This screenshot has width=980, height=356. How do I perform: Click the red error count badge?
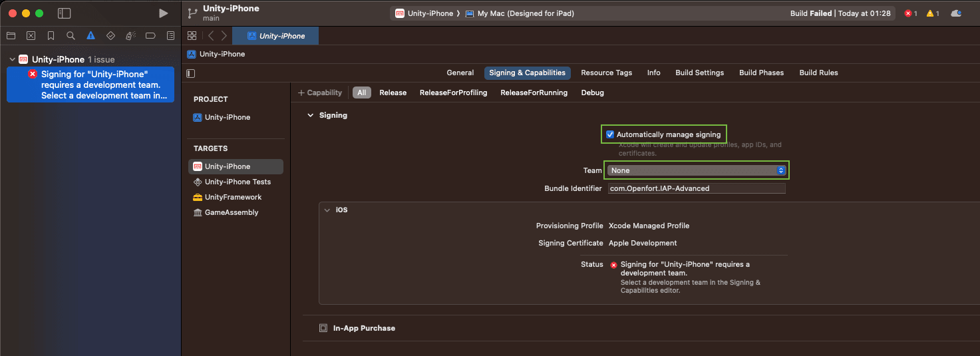click(911, 13)
